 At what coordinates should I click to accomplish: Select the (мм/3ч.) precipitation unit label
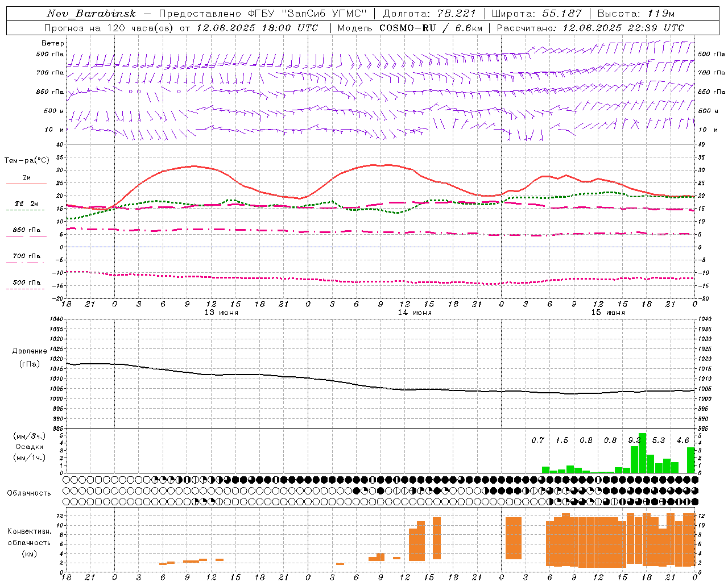coord(29,436)
